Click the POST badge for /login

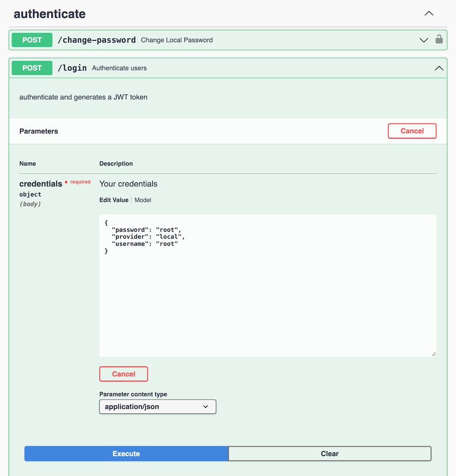coord(32,68)
